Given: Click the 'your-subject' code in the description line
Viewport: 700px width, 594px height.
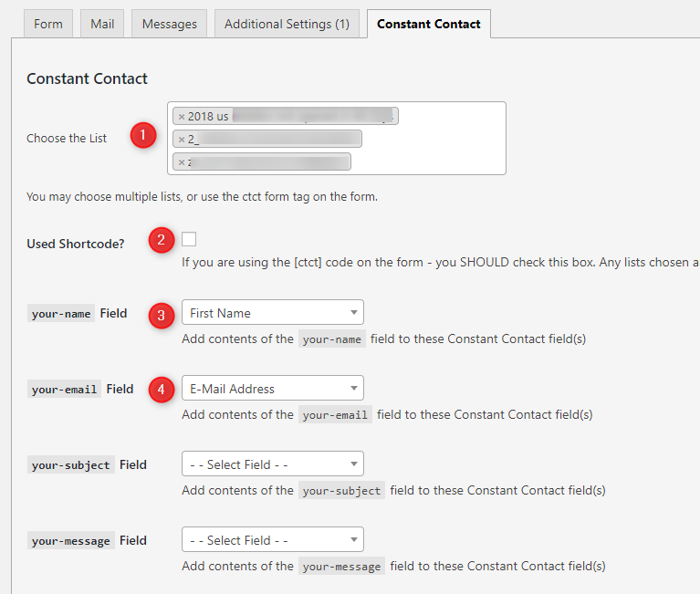Looking at the screenshot, I should [342, 491].
